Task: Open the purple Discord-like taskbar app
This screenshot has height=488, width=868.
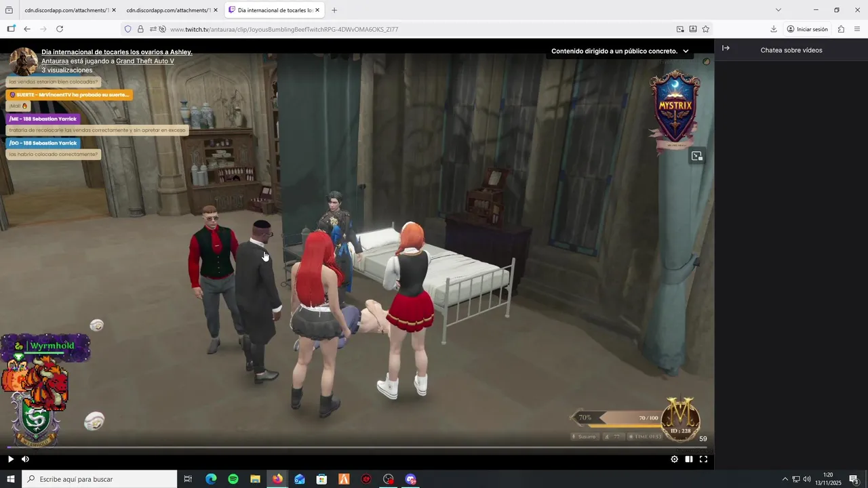Action: click(410, 479)
